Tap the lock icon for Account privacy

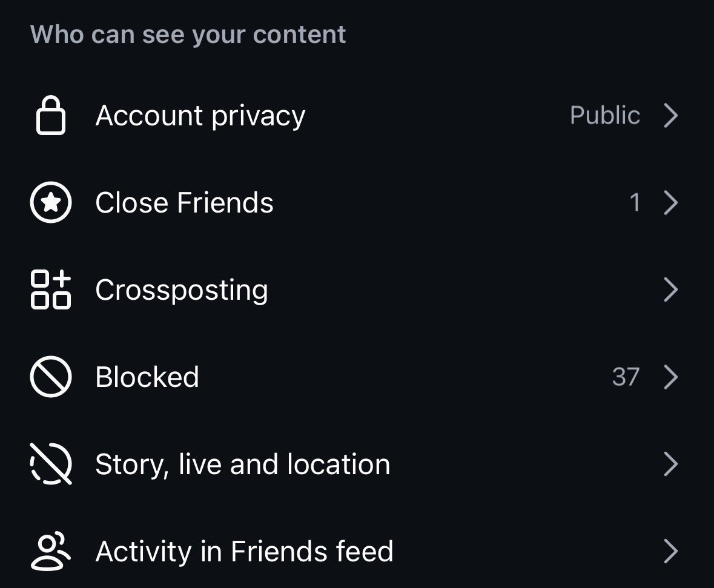tap(50, 115)
